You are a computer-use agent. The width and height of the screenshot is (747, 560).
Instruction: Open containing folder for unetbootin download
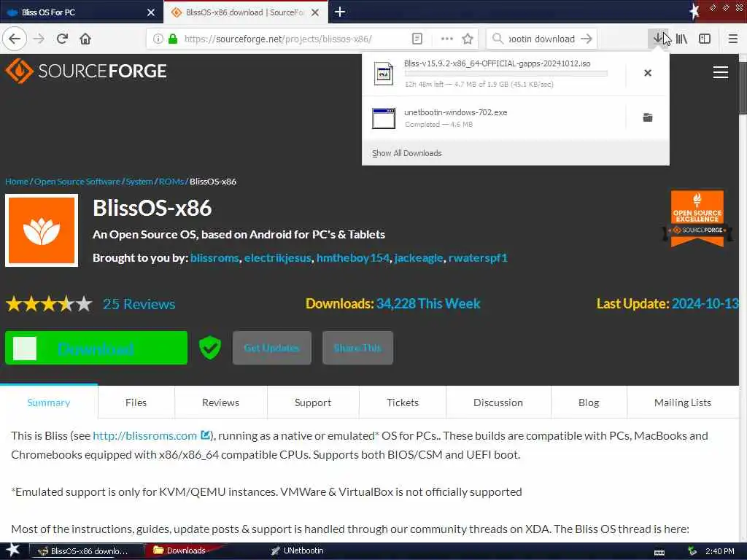point(648,117)
